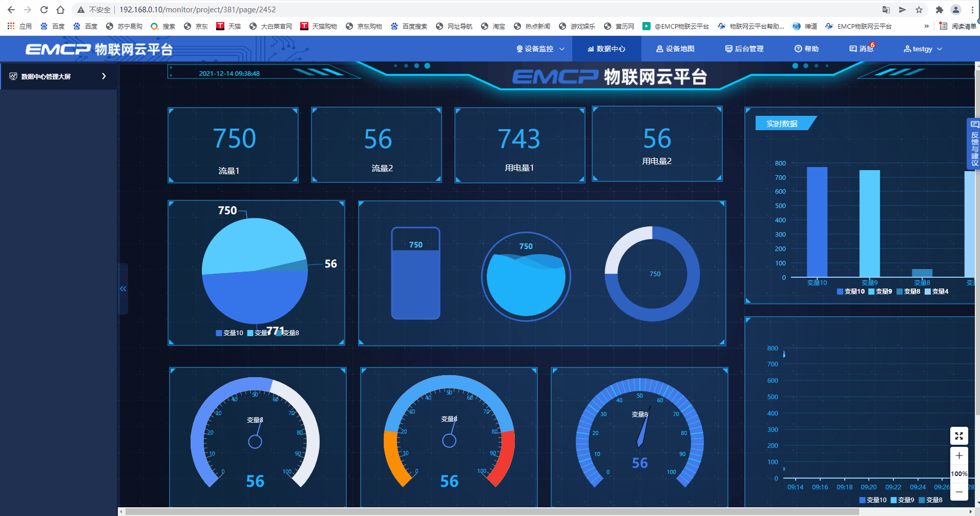Image resolution: width=980 pixels, height=516 pixels.
Task: Zoom out with minus button
Action: pyautogui.click(x=959, y=492)
